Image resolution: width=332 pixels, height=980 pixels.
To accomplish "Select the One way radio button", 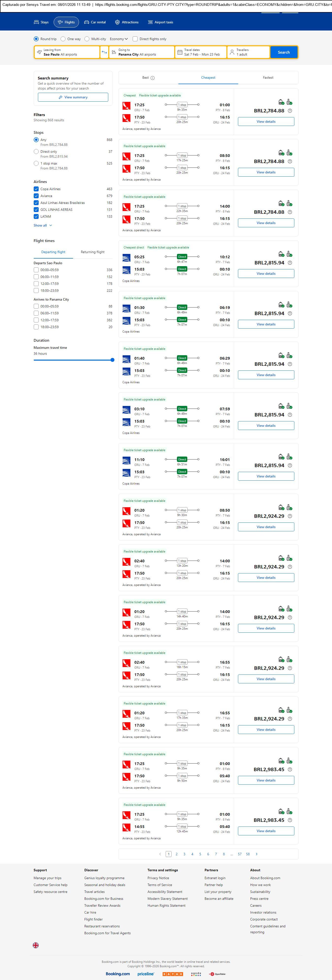I will tap(63, 39).
